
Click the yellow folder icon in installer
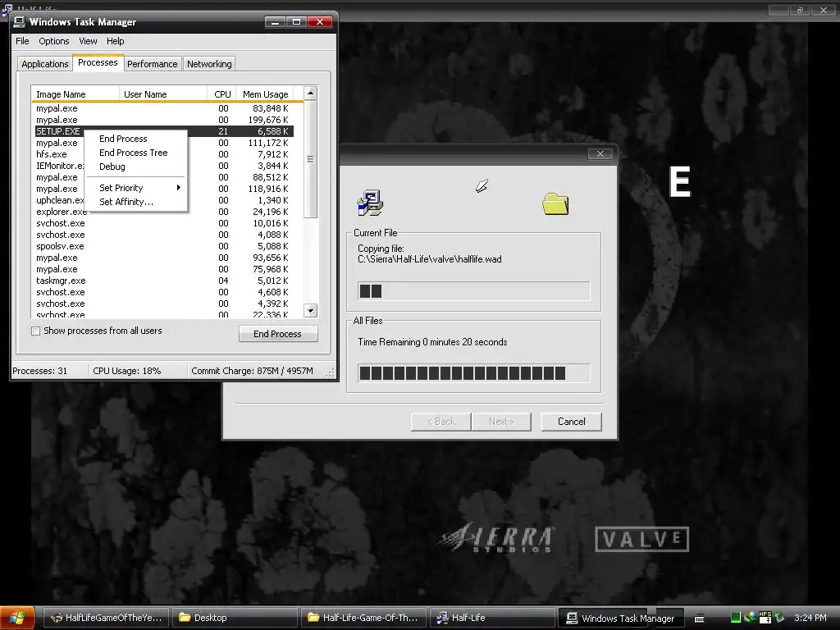point(555,203)
